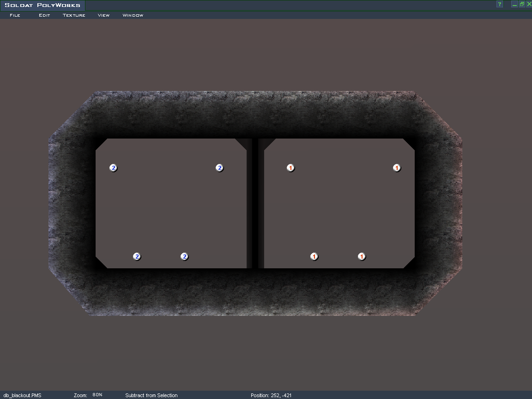Select bottom-right red team 1 spawn point
The image size is (532, 399).
[x=362, y=256]
